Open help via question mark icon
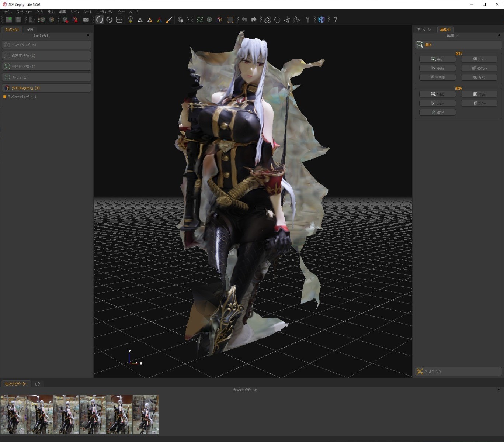The height and width of the screenshot is (442, 504). click(335, 20)
